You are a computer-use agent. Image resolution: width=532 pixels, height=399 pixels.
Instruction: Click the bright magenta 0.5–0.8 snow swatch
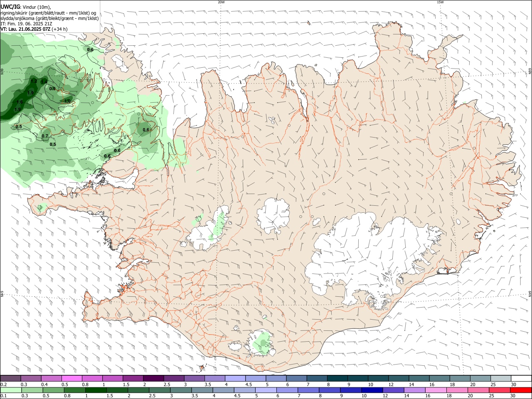click(x=72, y=379)
